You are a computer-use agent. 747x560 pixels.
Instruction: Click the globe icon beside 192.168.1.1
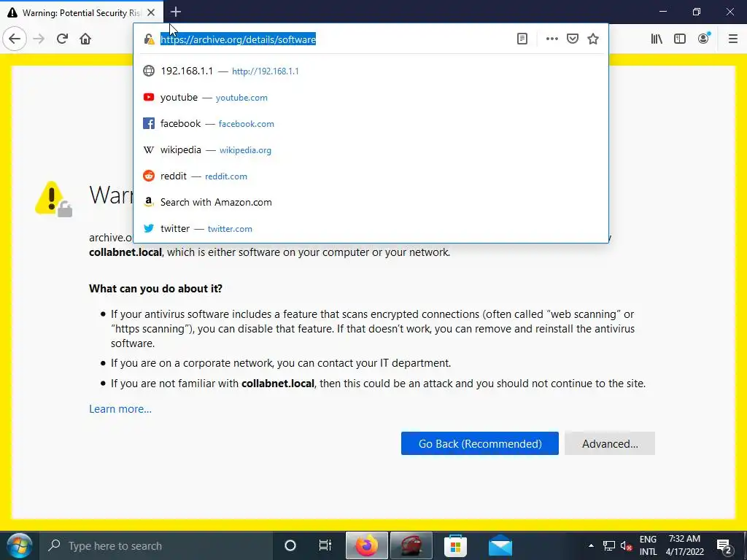149,71
